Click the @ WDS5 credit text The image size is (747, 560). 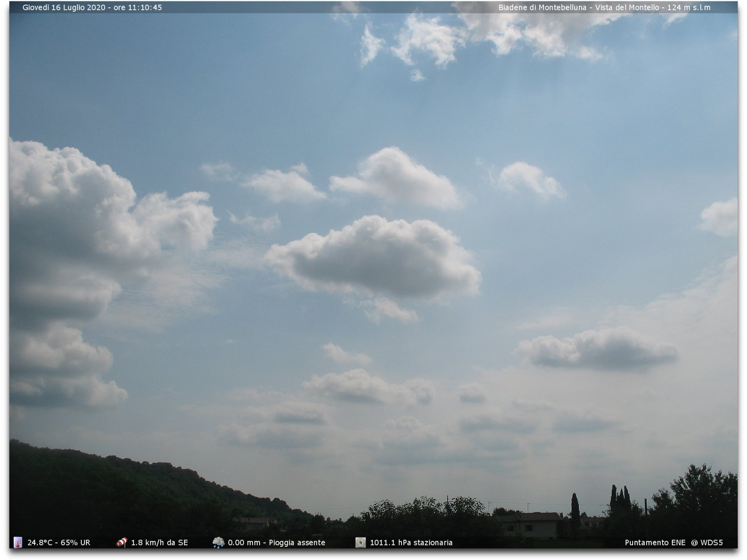point(707,543)
